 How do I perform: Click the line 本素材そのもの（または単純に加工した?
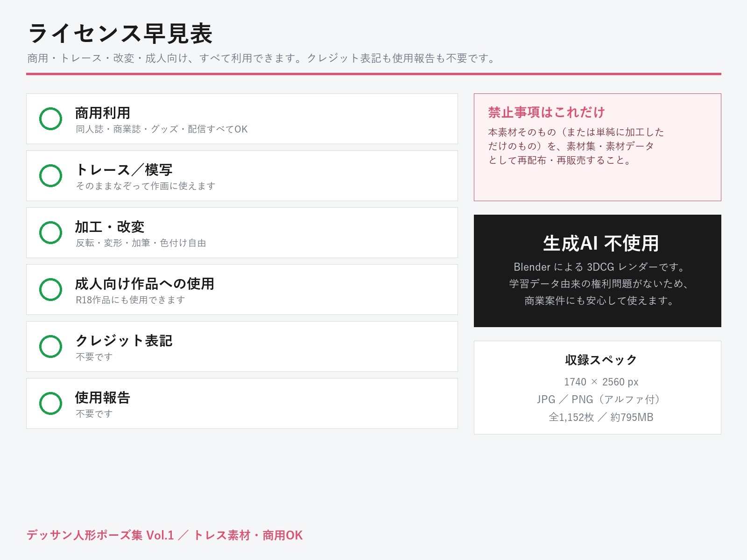(576, 132)
